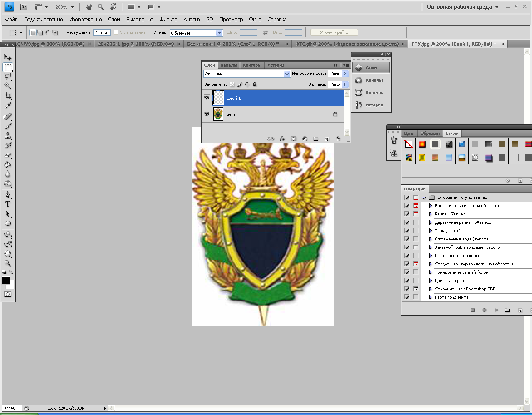Open Контуры in collapsed panel dock
Image resolution: width=532 pixels, height=415 pixels.
[371, 92]
